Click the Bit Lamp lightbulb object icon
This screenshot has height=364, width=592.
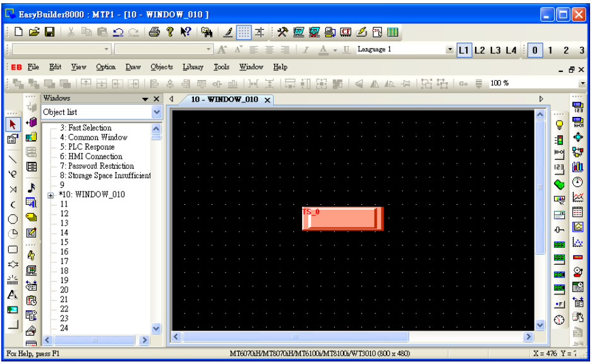point(559,124)
